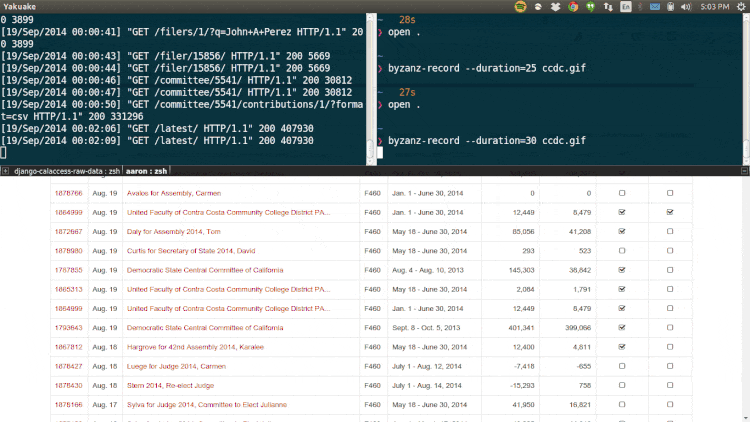Screen dimensions: 750x422
Task: Select the aaron : zsh tab
Action: [x=146, y=171]
